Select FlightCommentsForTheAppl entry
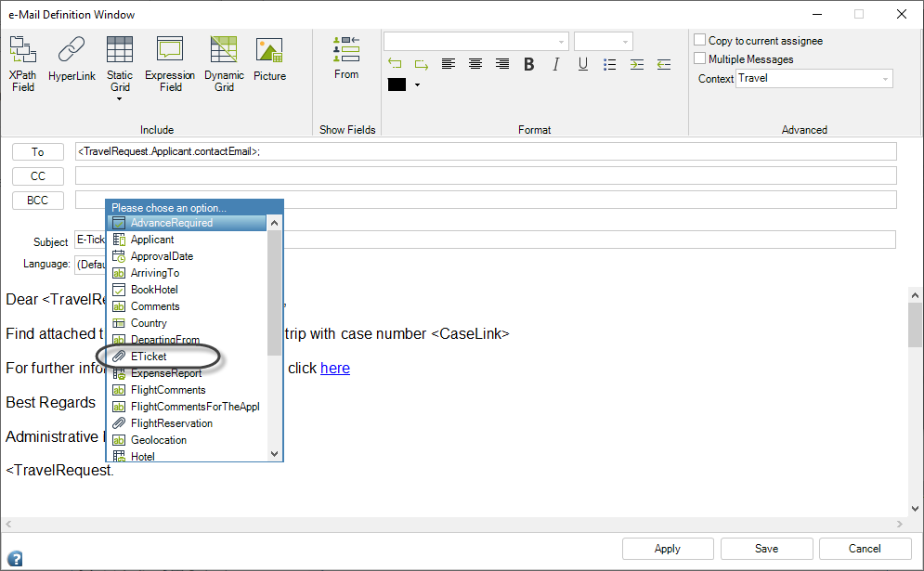 point(188,407)
